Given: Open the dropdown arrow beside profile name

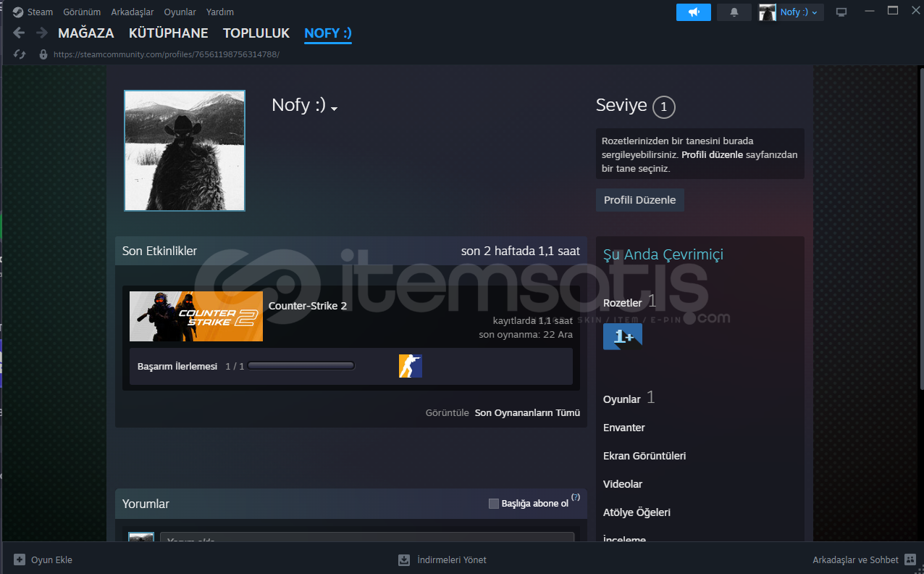Looking at the screenshot, I should point(335,109).
